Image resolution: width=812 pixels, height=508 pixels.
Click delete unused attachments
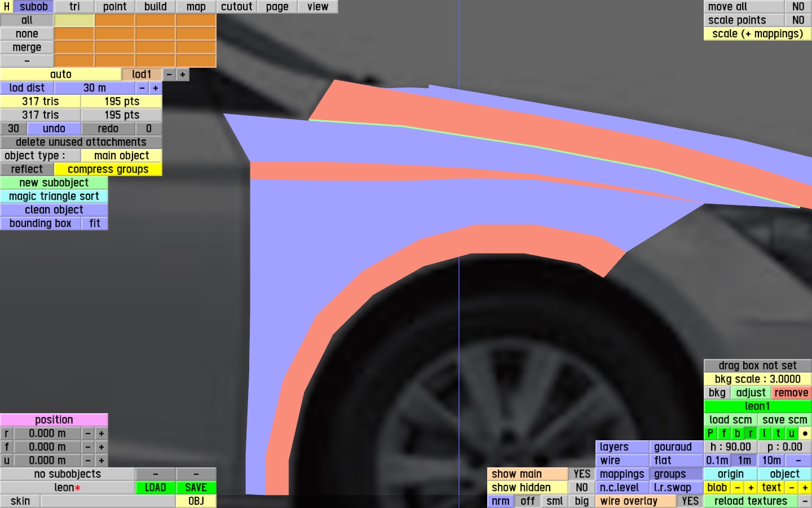81,142
